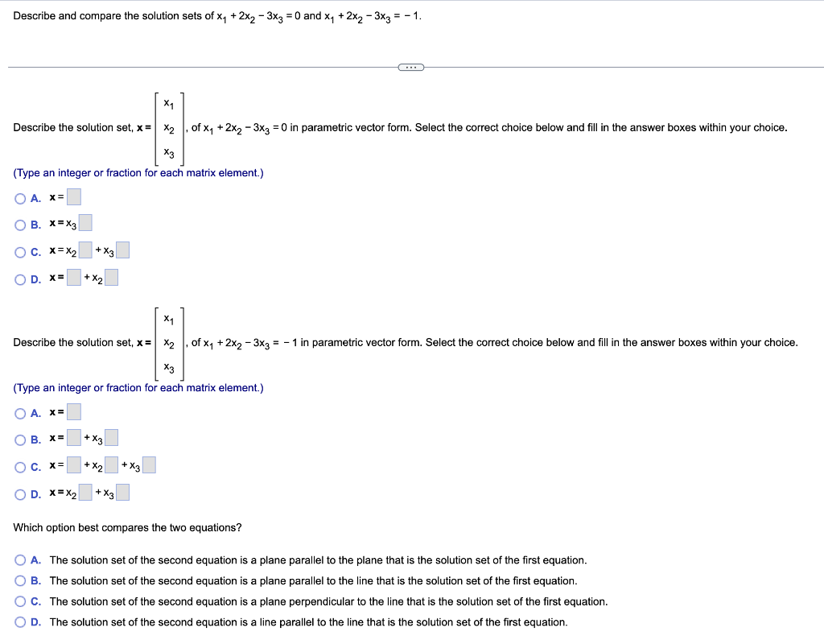Select option D, x = vector + x2, for the first equation

[x=20, y=279]
